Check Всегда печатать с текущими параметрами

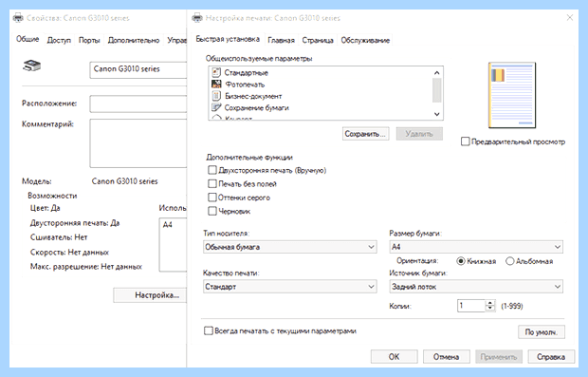(208, 330)
